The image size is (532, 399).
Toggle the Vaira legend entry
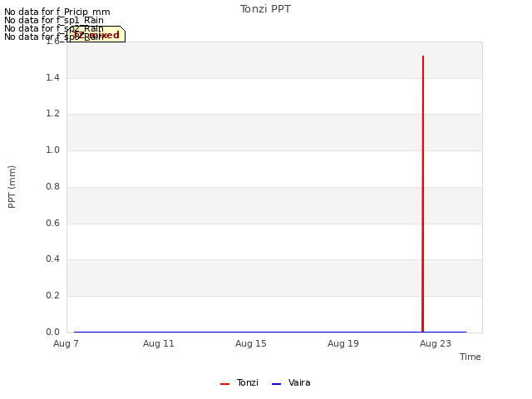tap(291, 382)
